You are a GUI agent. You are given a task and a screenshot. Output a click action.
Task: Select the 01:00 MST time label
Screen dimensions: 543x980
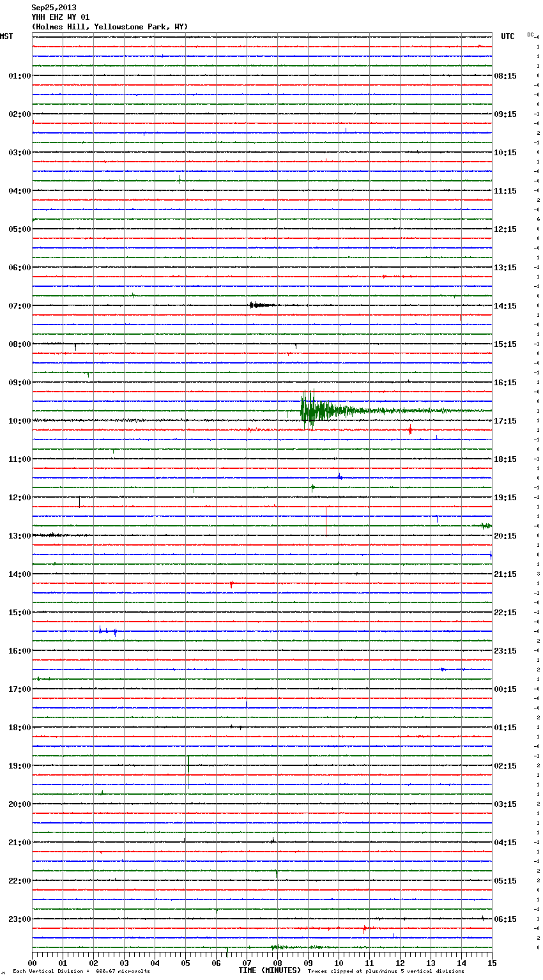click(x=20, y=76)
